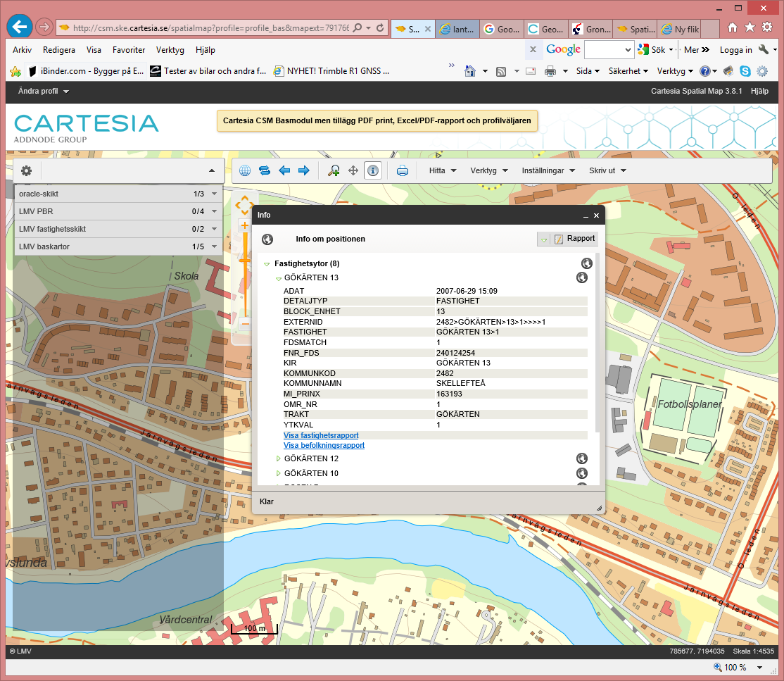Open the Arkiv menu
The height and width of the screenshot is (681, 784).
coord(22,50)
